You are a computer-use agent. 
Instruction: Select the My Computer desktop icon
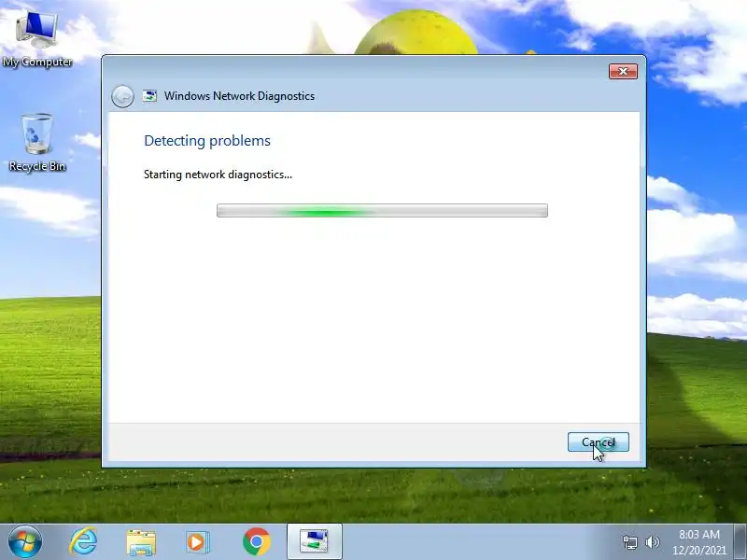tap(37, 39)
